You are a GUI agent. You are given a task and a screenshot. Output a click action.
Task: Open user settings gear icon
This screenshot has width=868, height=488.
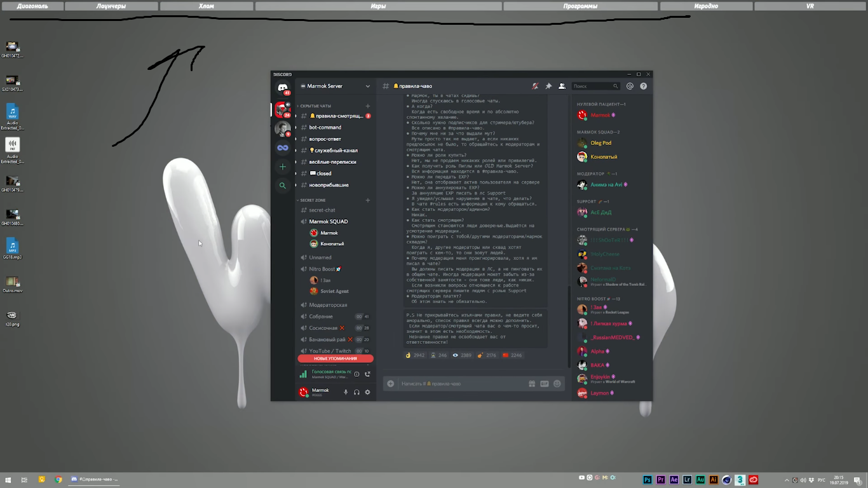tap(367, 392)
